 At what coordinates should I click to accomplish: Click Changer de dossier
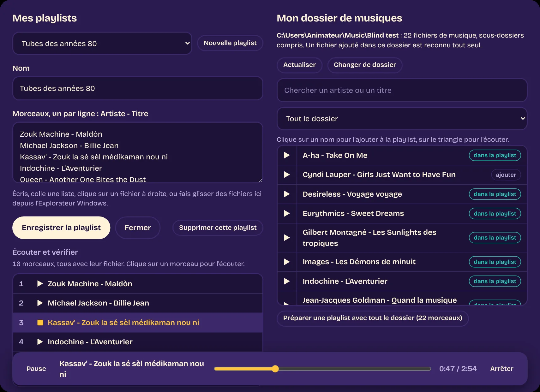365,65
